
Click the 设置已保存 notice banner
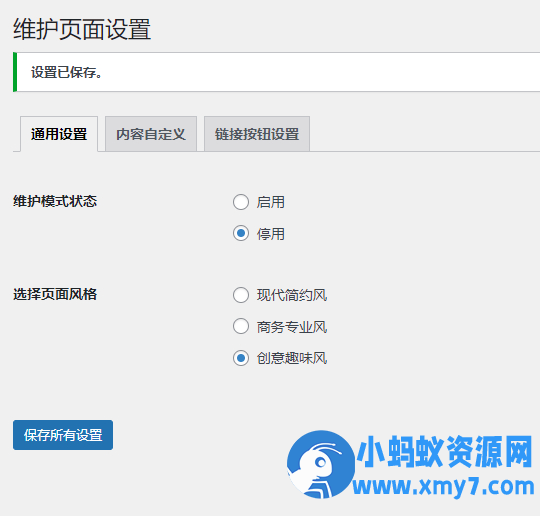pyautogui.click(x=277, y=72)
